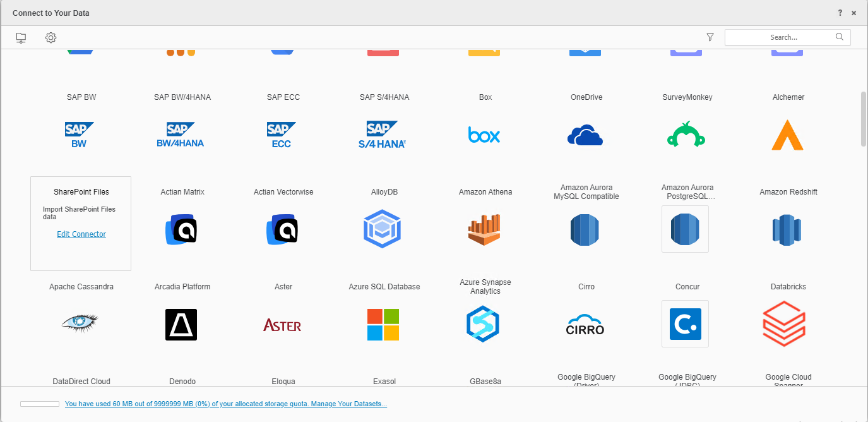The image size is (868, 422).
Task: Choose the OneDrive cloud connector
Action: tap(585, 135)
